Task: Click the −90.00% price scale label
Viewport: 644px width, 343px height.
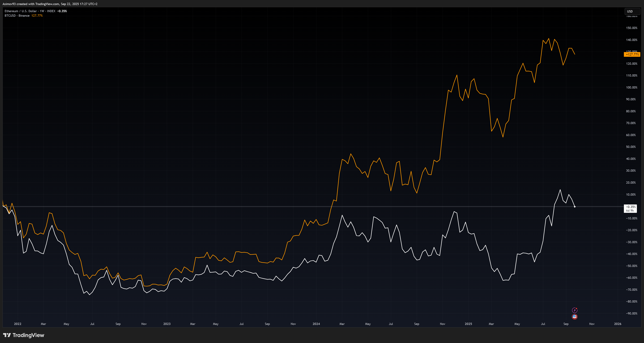Action: pos(632,313)
